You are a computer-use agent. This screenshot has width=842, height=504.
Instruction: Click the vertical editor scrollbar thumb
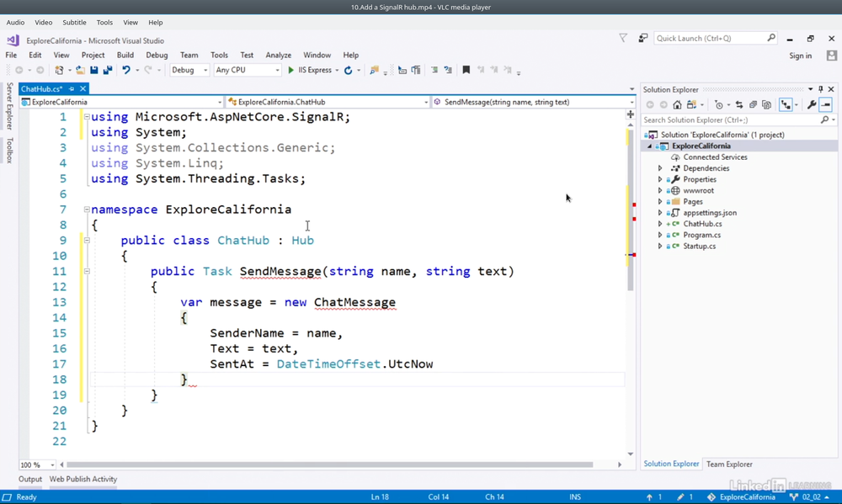click(x=631, y=210)
